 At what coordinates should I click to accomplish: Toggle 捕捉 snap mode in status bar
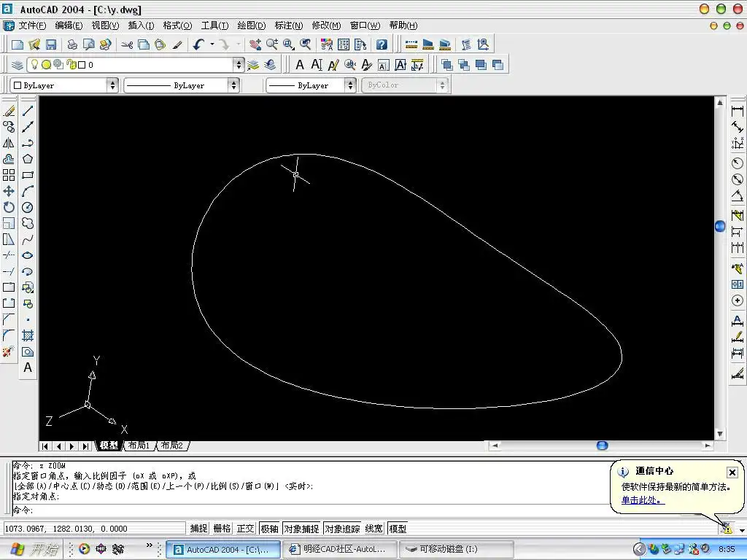coord(198,529)
